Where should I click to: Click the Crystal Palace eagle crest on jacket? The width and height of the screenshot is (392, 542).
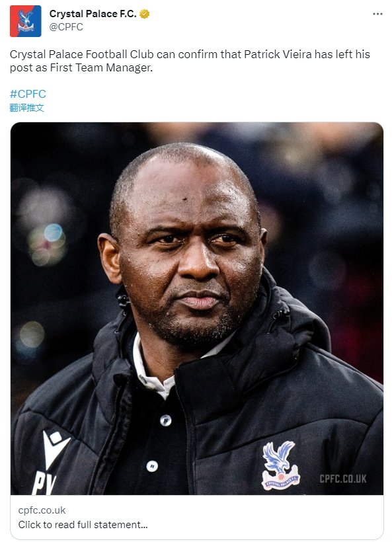(280, 465)
